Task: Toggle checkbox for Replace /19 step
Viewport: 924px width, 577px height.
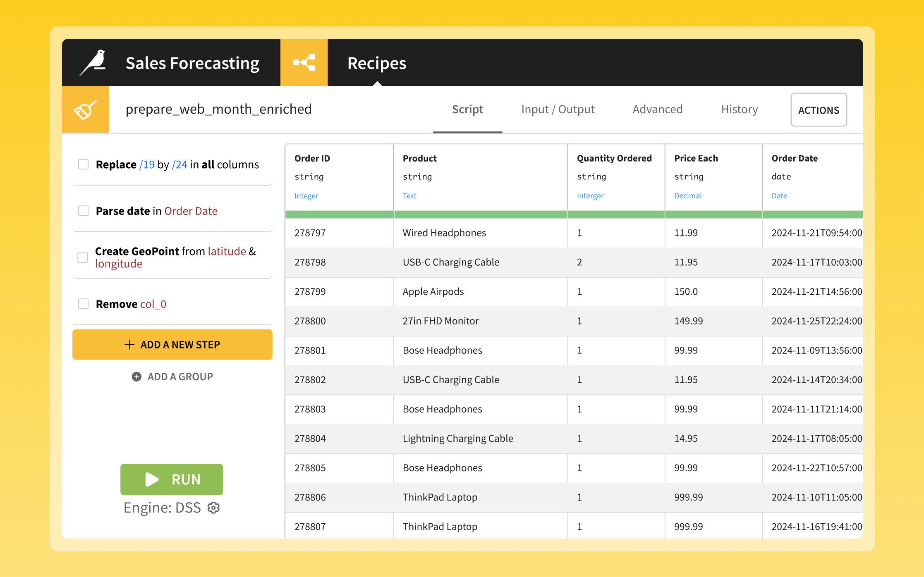Action: click(84, 165)
